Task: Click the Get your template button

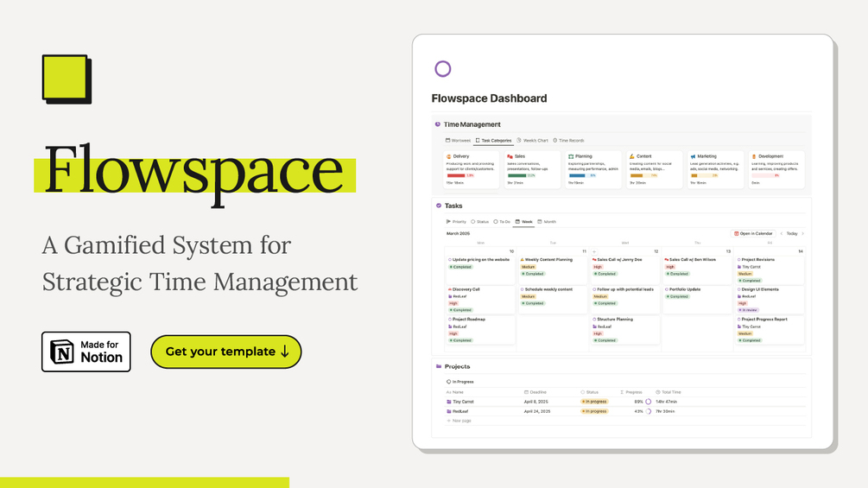Action: coord(226,352)
